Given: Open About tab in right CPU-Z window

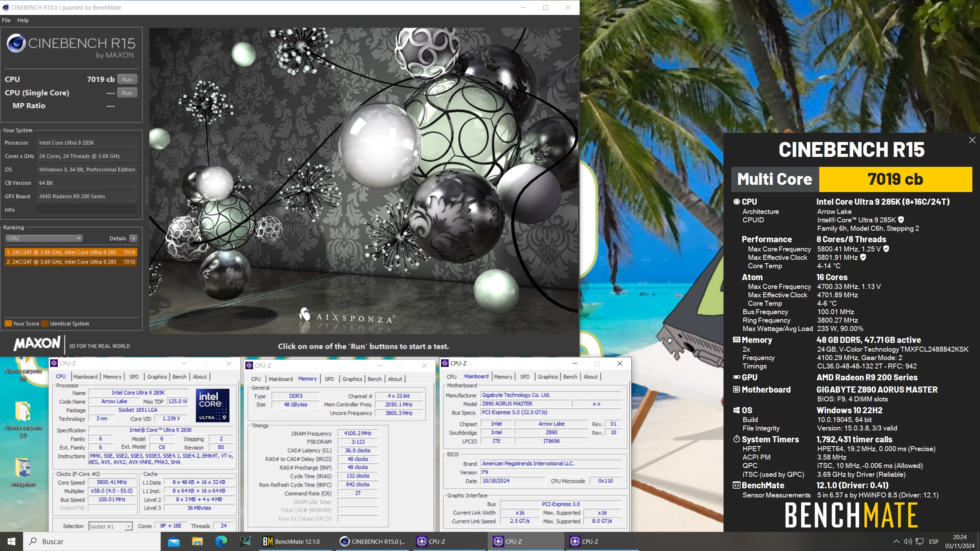Looking at the screenshot, I should pos(590,377).
